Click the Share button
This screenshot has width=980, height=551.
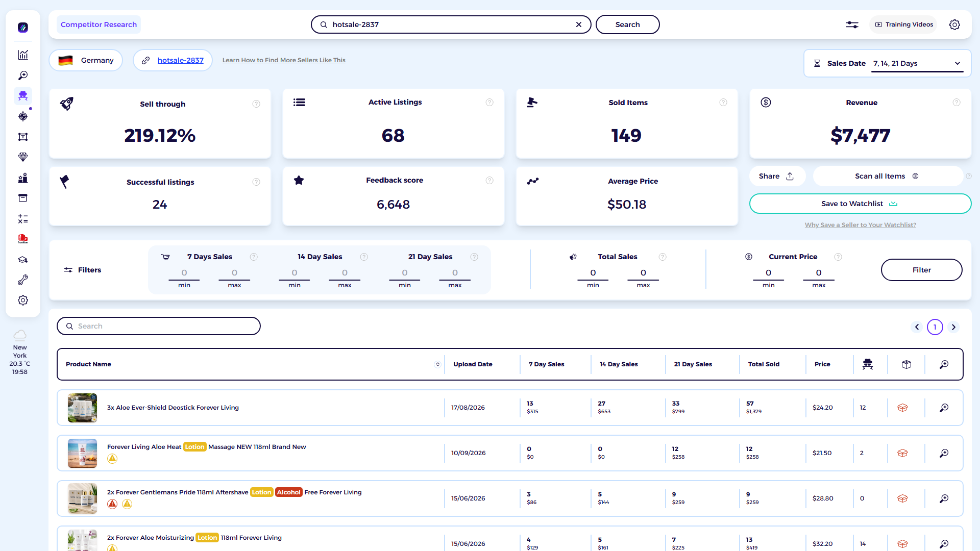tap(777, 176)
